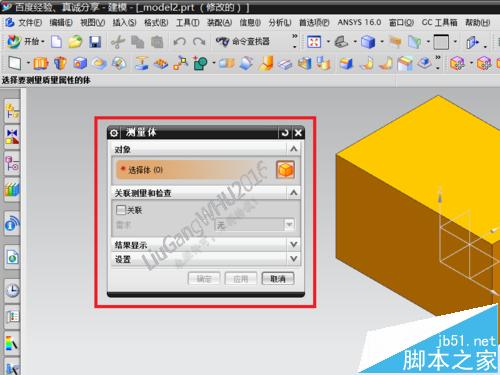This screenshot has height=375, width=500.
Task: Select the Shell feature icon
Action: [304, 63]
